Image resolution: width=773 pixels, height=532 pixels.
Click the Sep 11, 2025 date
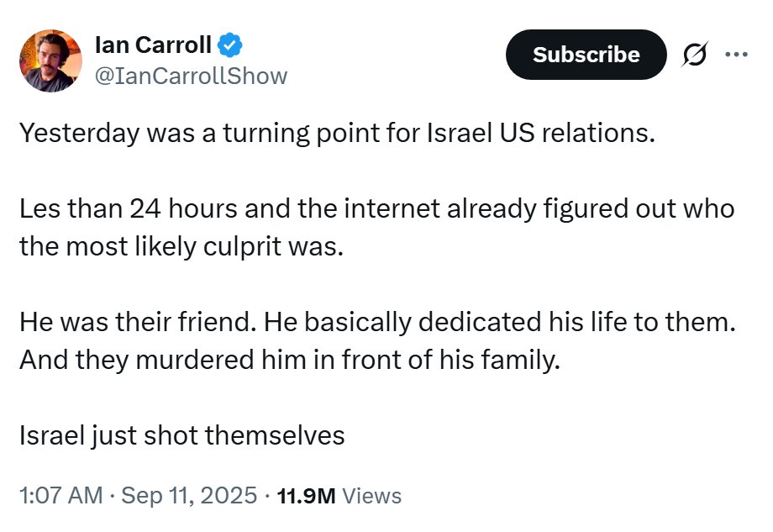click(189, 496)
